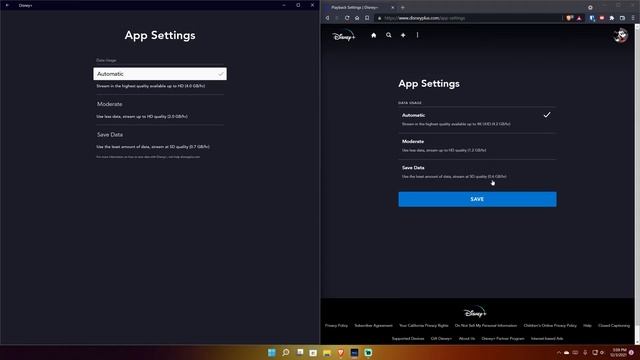Open Brave Shields lion icon
The width and height of the screenshot is (640, 360).
pos(569,18)
